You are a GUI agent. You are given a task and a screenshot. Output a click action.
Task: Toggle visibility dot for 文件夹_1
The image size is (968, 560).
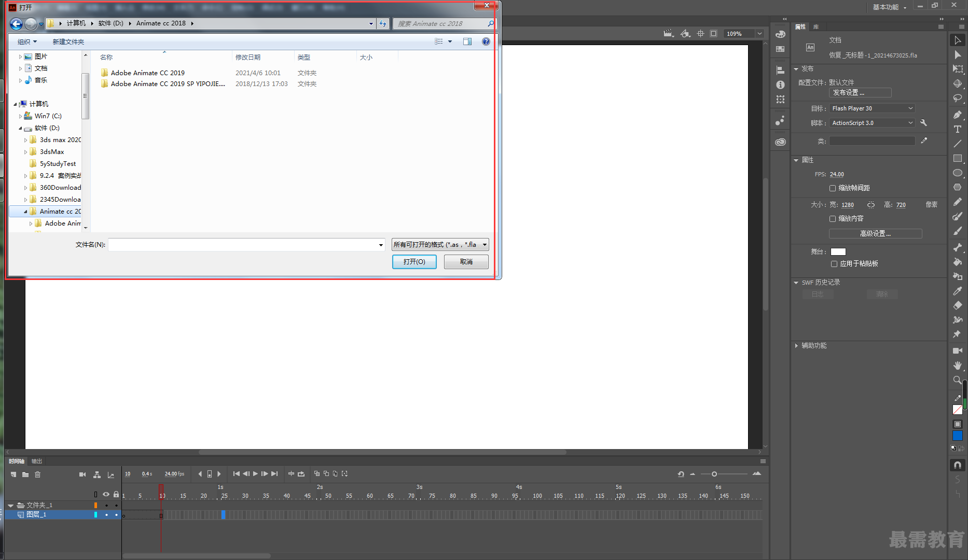point(106,505)
